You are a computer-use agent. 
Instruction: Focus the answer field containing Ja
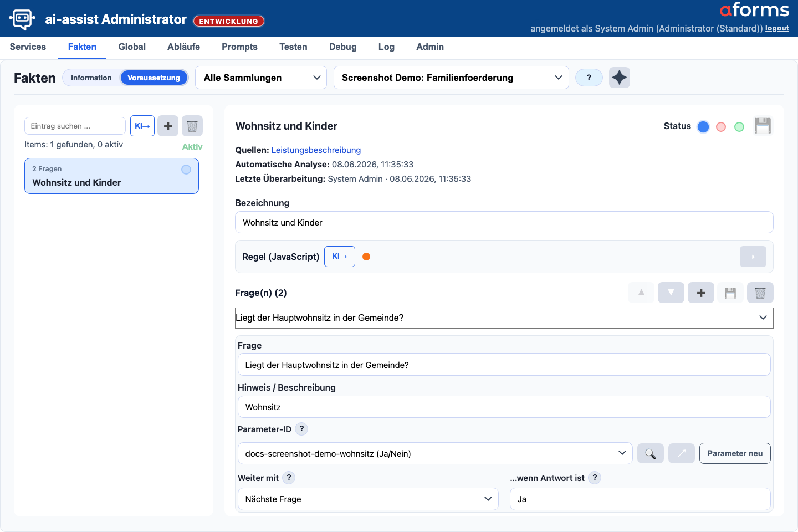pos(640,499)
